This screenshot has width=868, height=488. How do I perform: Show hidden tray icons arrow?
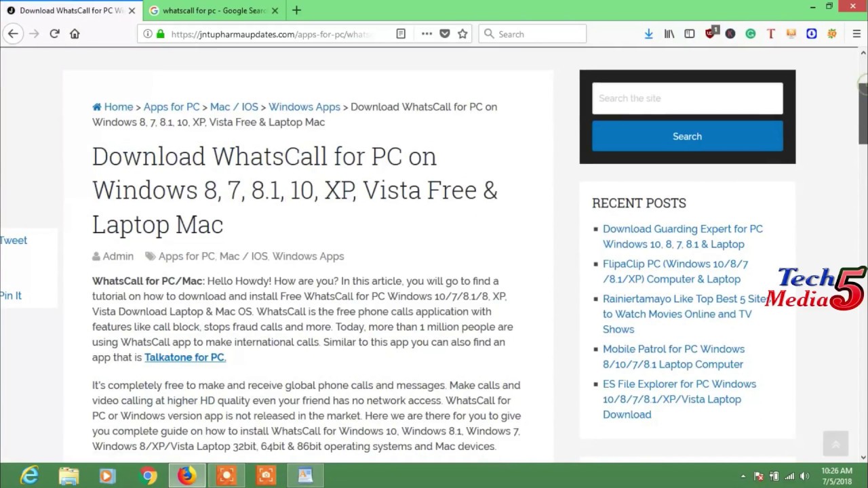[x=743, y=476]
